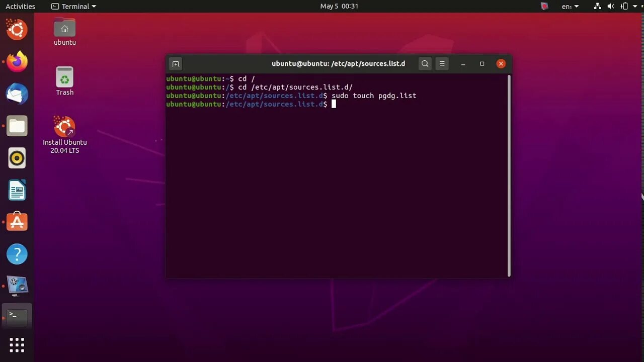Screen dimensions: 644x362
Task: Open Ubuntu Software store
Action: click(x=17, y=222)
